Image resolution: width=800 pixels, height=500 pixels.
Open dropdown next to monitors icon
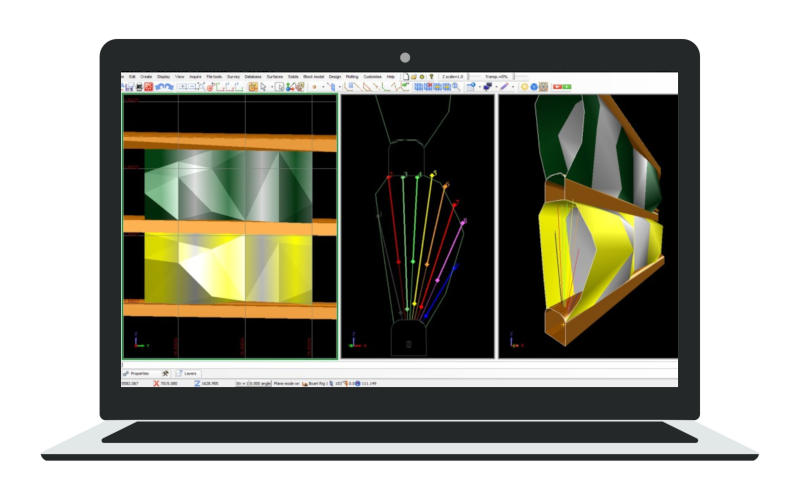coord(496,87)
